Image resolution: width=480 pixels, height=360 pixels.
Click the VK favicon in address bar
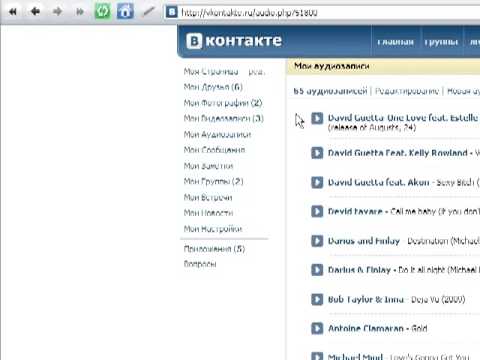pos(171,12)
